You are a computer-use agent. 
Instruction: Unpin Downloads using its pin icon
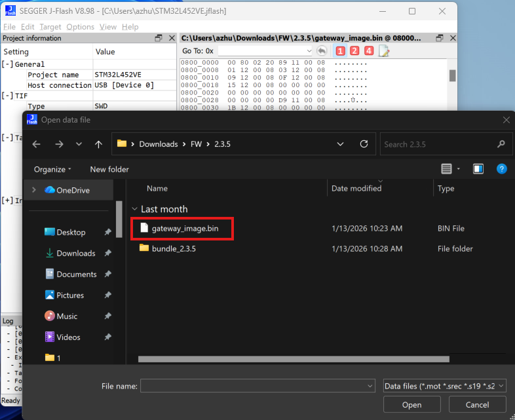pyautogui.click(x=107, y=253)
